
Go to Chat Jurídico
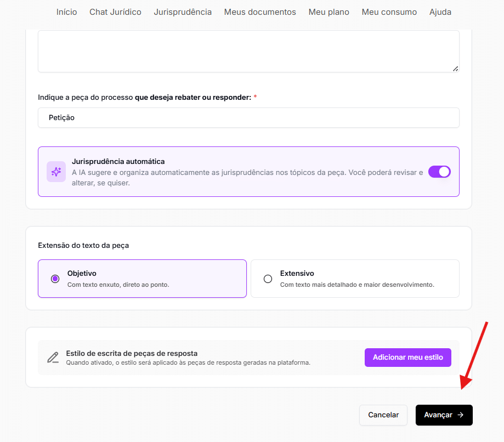tap(115, 12)
